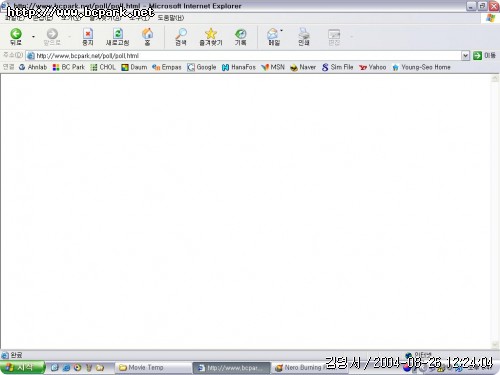Open the Yahoo links bar shortcut
Image resolution: width=500 pixels, height=375 pixels.
pyautogui.click(x=373, y=67)
